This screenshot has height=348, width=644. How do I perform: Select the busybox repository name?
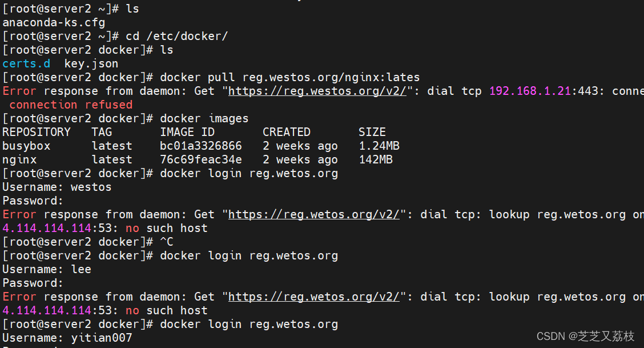(x=26, y=146)
